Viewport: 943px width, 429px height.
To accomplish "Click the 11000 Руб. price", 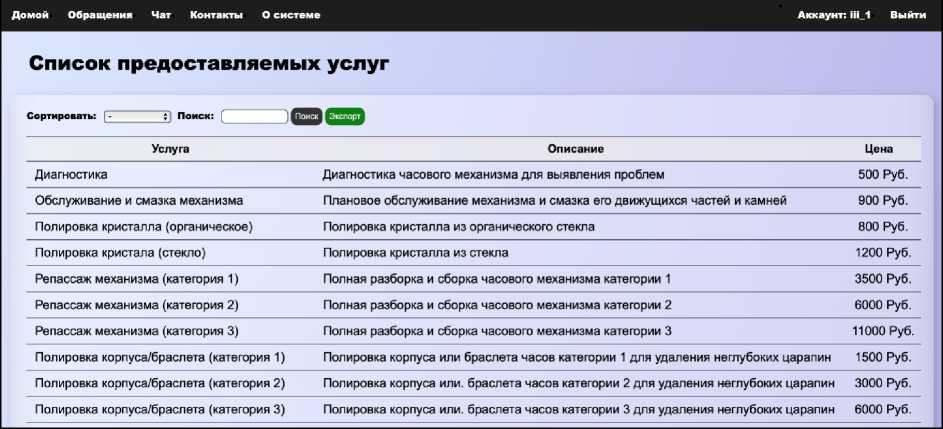I will coord(883,331).
